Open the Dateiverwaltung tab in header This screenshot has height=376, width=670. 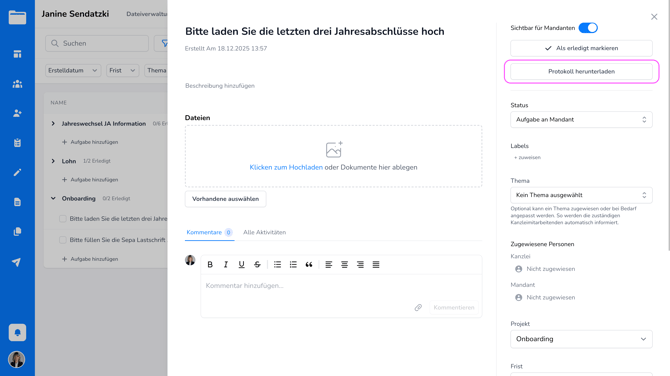click(147, 14)
